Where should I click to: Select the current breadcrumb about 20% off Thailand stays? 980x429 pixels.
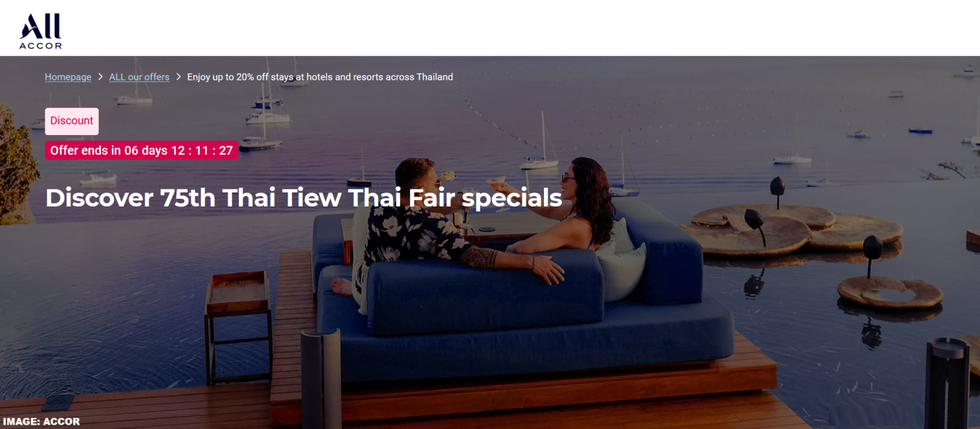pos(320,77)
